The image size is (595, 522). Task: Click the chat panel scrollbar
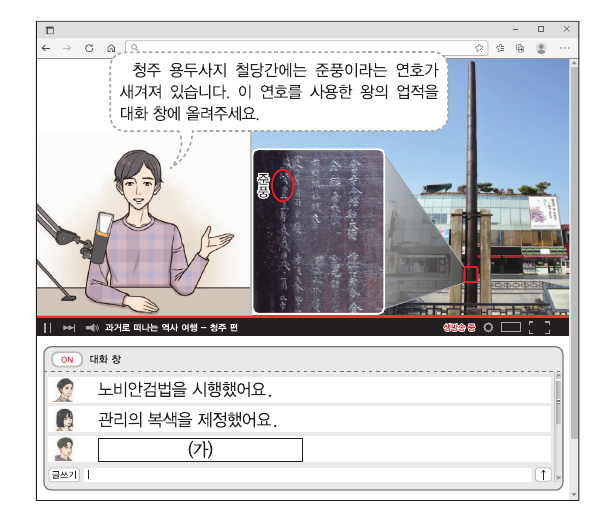pos(558,426)
